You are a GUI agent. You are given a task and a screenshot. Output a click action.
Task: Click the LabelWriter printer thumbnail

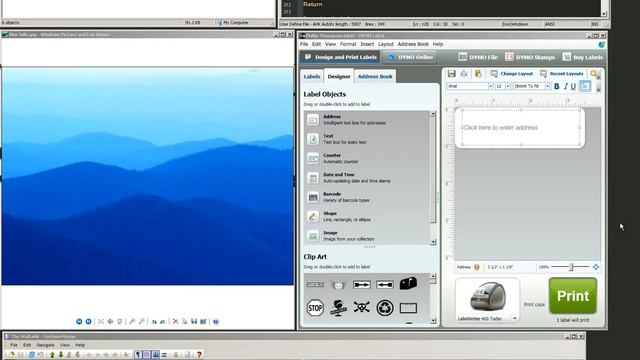point(487,298)
